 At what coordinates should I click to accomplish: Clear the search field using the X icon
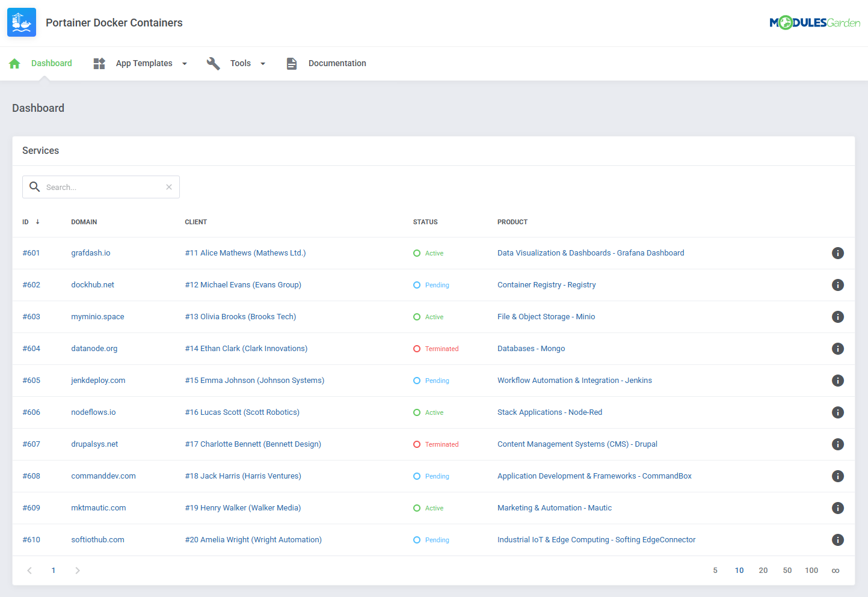(x=168, y=187)
